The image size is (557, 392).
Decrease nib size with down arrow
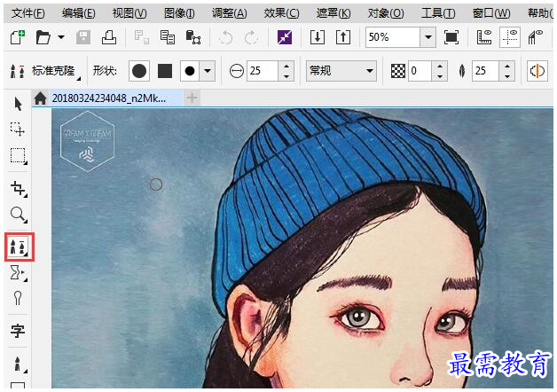[x=286, y=76]
